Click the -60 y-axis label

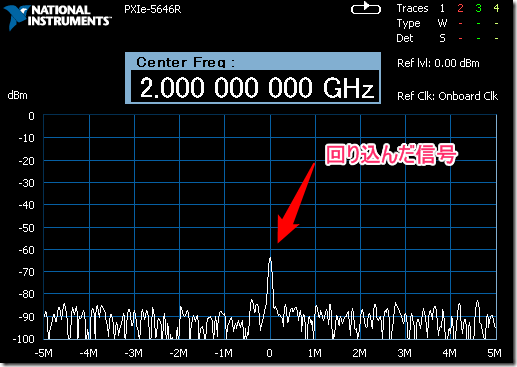coord(27,250)
